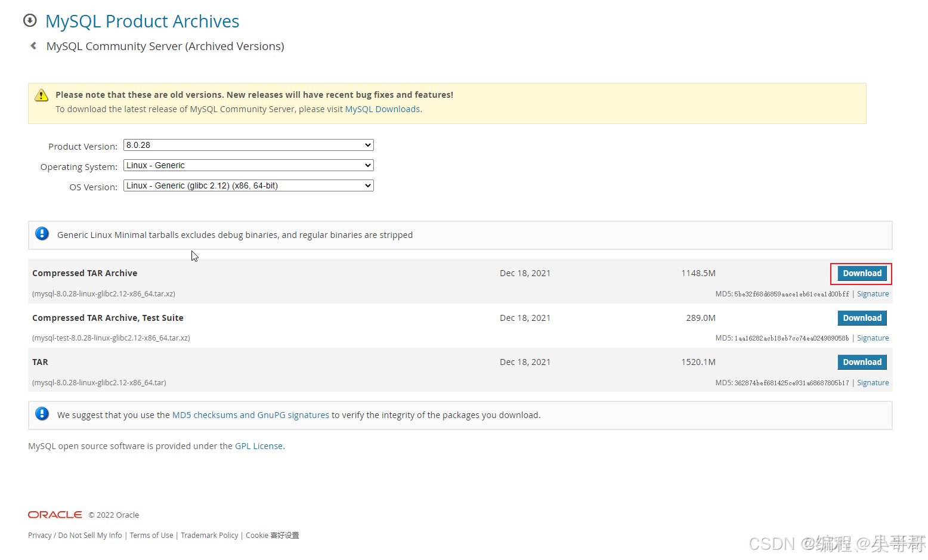
Task: Click MySQL Product Archives heading
Action: pyautogui.click(x=142, y=21)
